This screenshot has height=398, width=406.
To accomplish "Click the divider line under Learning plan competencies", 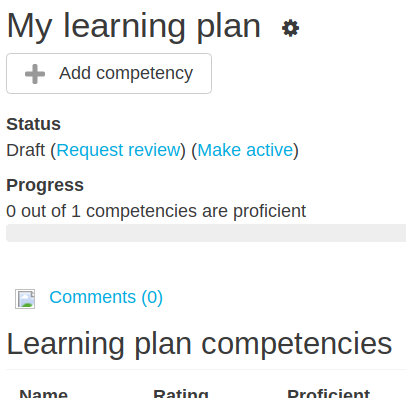I will tap(206, 369).
